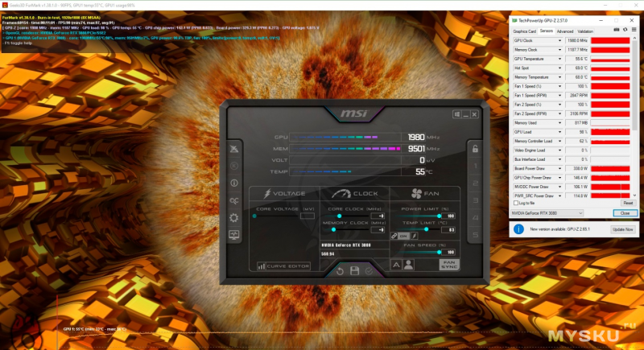Click the Temp Limit value field
The width and height of the screenshot is (644, 350).
coord(449,230)
